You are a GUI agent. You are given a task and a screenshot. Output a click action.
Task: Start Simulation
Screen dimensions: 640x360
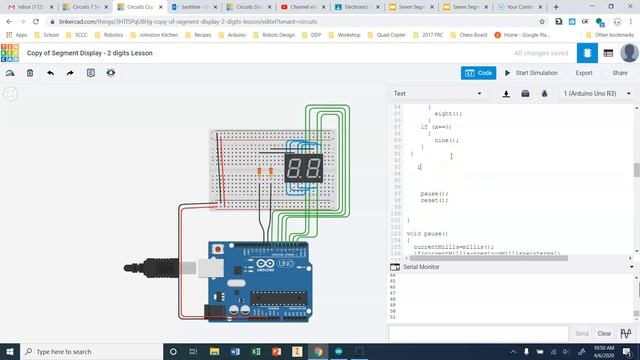click(x=531, y=73)
